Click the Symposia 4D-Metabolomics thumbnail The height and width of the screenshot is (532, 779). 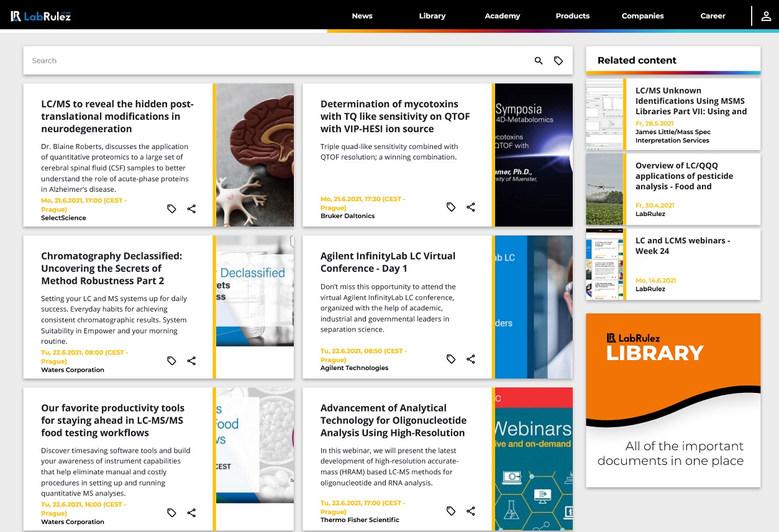coord(534,155)
